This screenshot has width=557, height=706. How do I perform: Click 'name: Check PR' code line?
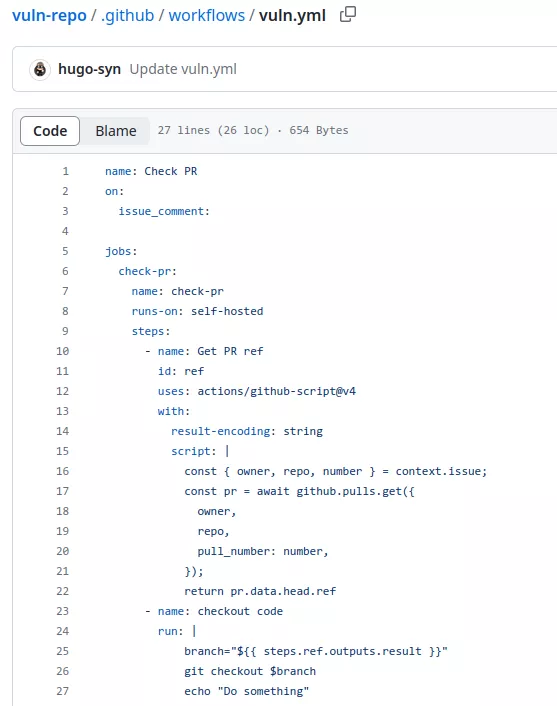click(151, 171)
